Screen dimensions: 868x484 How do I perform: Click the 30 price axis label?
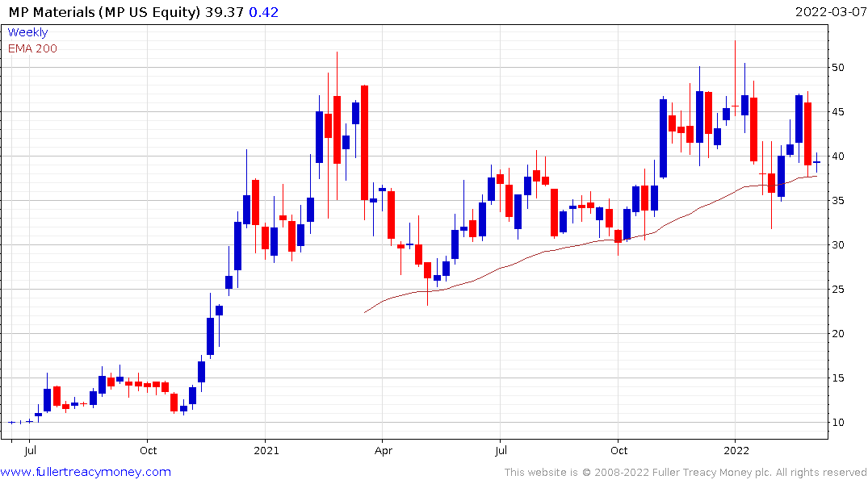(x=837, y=245)
